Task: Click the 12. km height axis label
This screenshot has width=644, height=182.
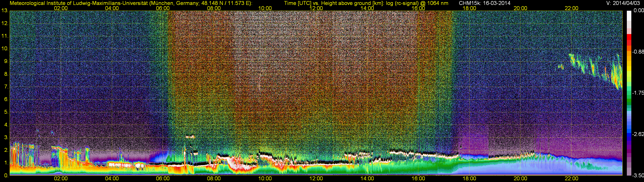Action: pyautogui.click(x=5, y=23)
